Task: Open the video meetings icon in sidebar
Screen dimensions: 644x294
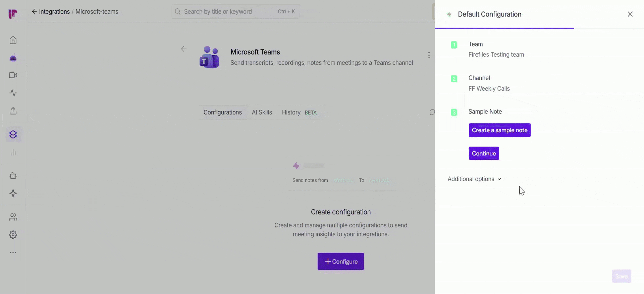Action: (13, 75)
